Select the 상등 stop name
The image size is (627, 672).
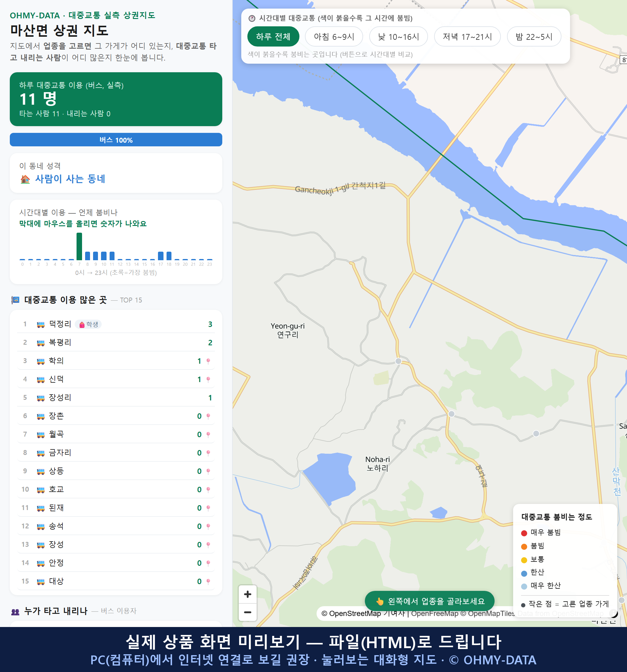click(56, 471)
